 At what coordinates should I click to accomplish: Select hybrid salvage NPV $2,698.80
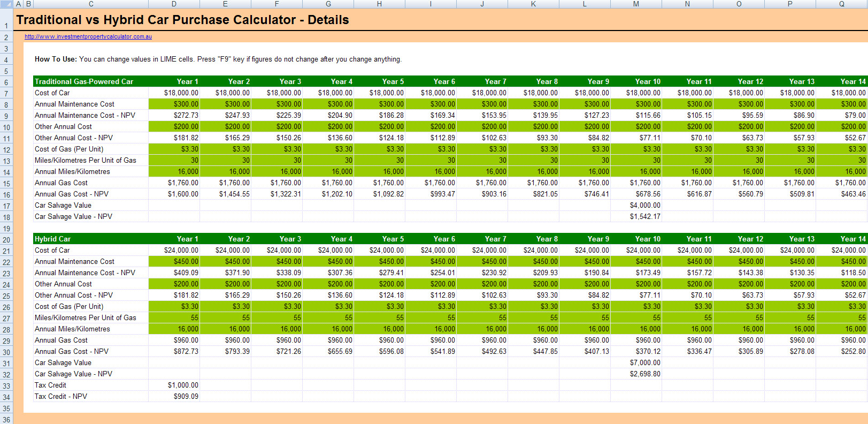(x=636, y=374)
